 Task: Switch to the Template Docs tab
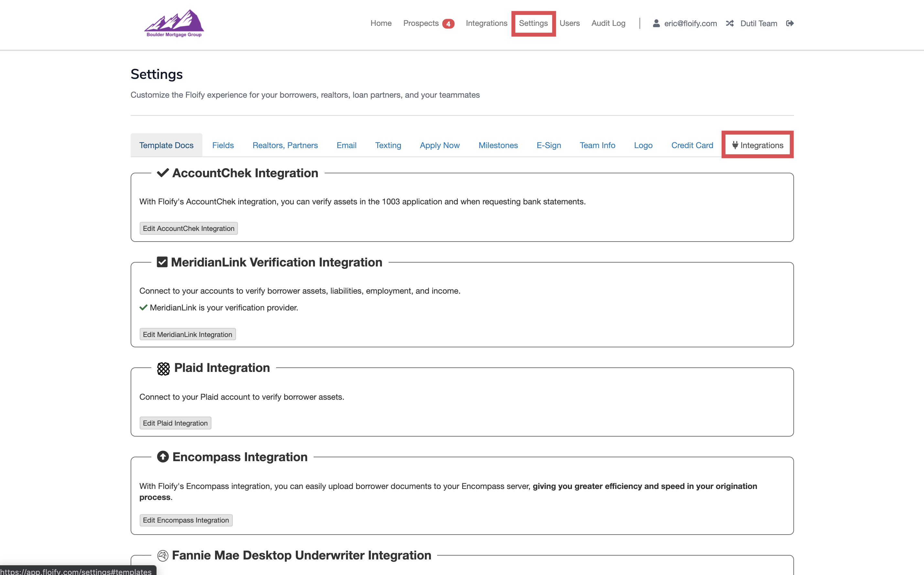point(166,145)
